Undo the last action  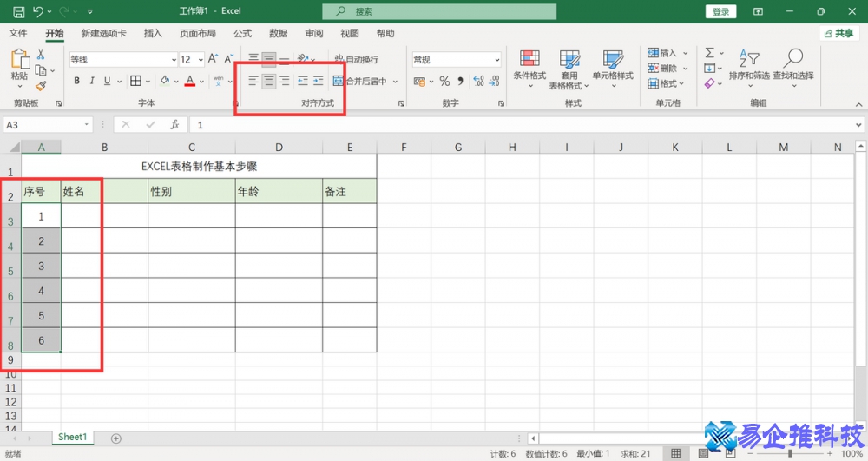[38, 11]
